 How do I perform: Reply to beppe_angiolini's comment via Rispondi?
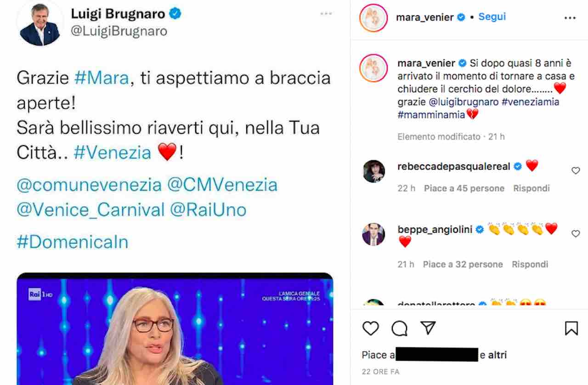(x=530, y=264)
